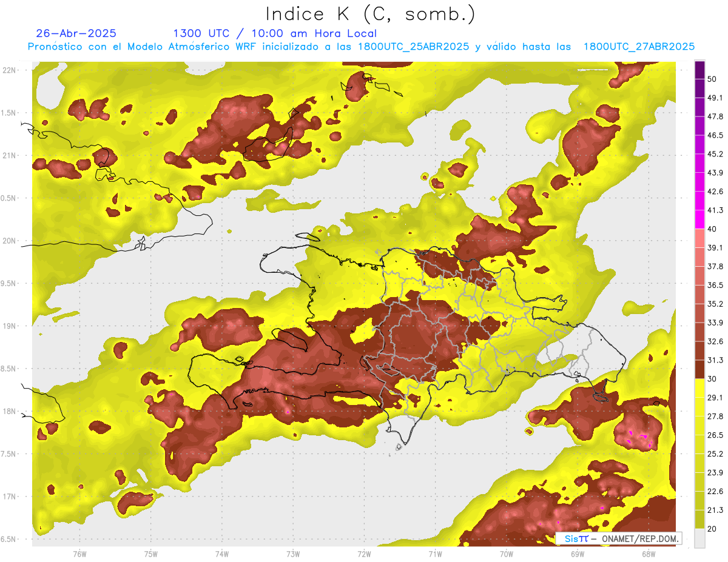This screenshot has height=562, width=728.
Task: Click the color scale label '33.9'
Action: (715, 323)
